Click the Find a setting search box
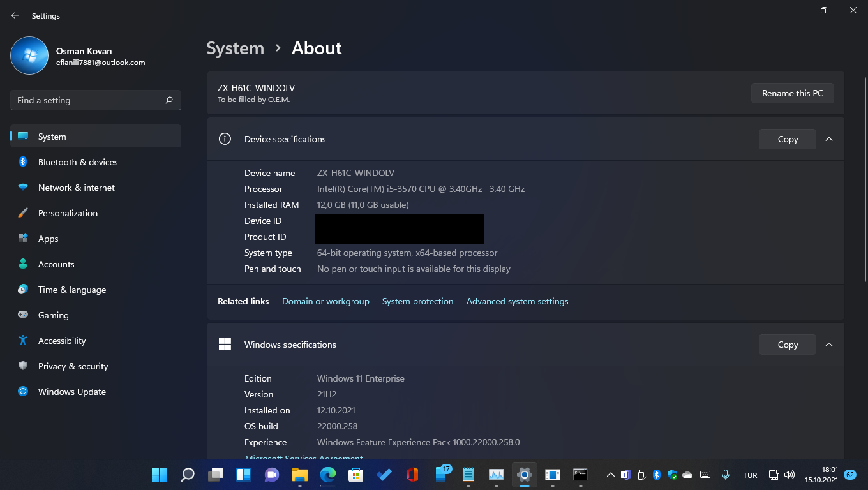This screenshot has height=490, width=868. coord(96,100)
